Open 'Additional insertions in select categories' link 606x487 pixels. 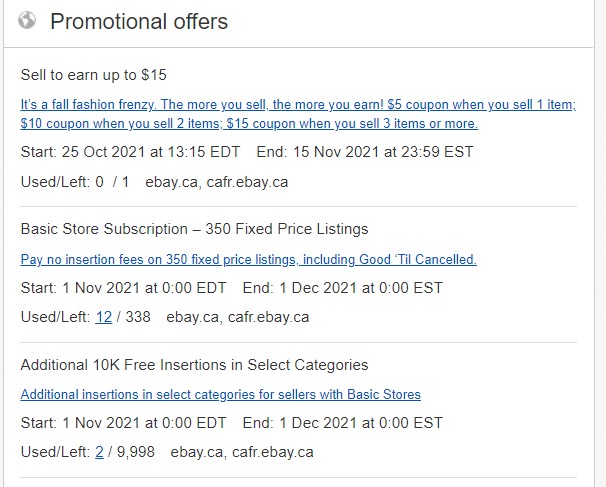pyautogui.click(x=220, y=394)
